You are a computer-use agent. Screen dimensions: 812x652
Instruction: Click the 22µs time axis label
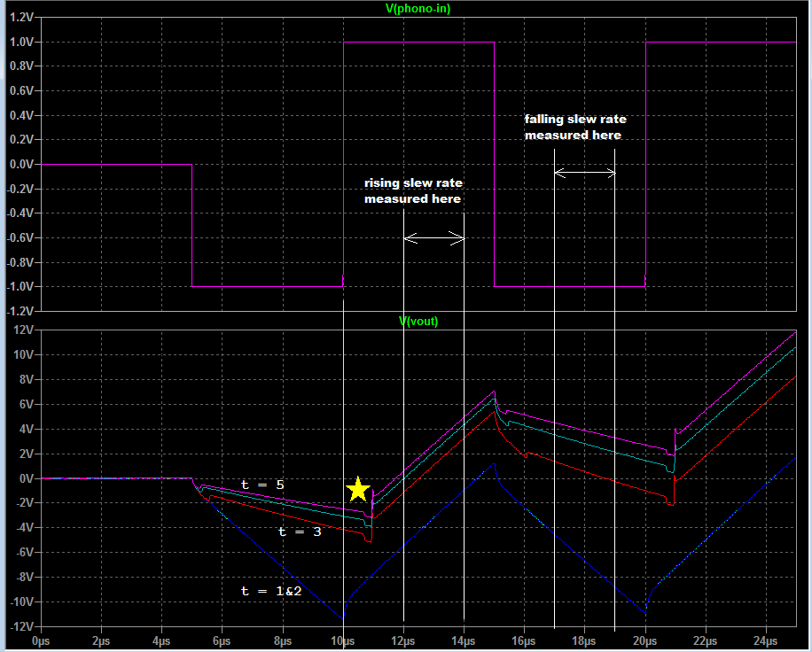[706, 641]
